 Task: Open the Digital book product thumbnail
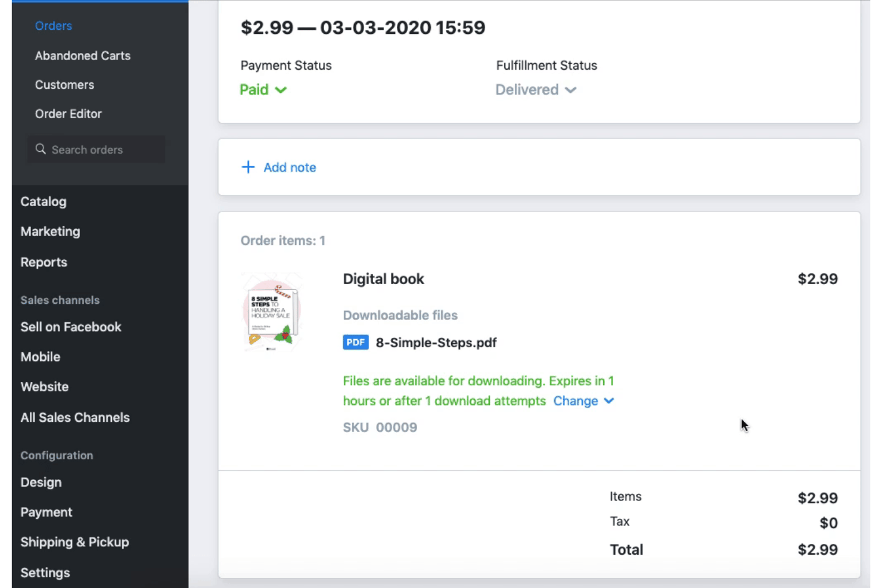pos(272,312)
